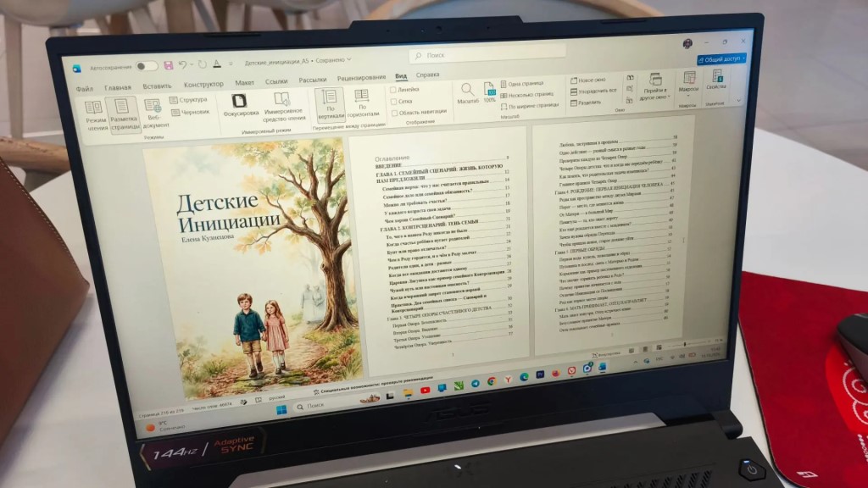
Task: Save the document with the floppy icon
Action: [x=169, y=65]
